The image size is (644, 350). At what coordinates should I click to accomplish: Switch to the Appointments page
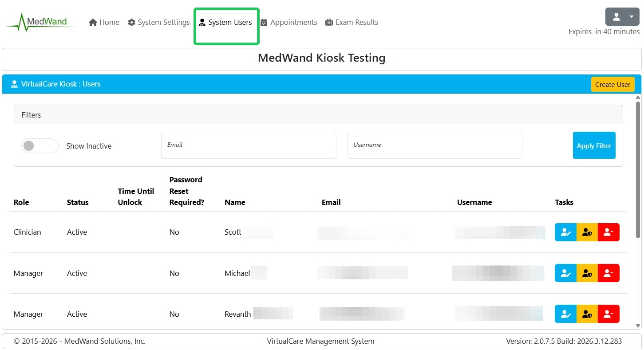point(288,22)
